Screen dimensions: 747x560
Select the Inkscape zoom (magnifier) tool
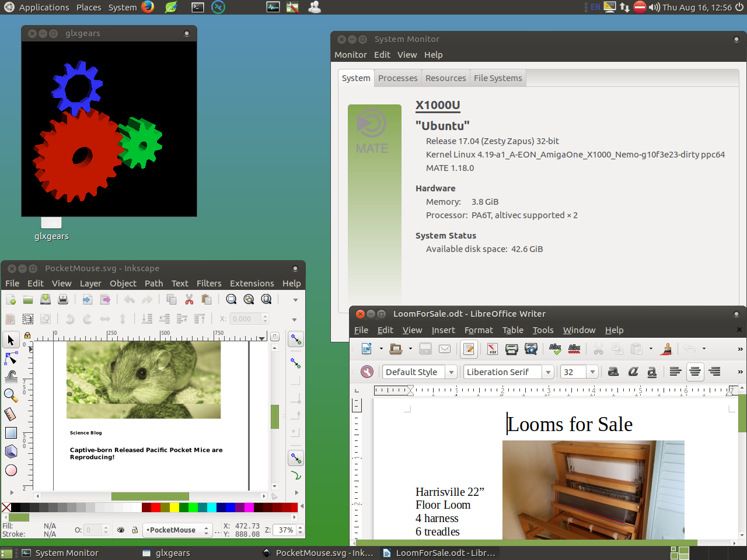pyautogui.click(x=11, y=395)
